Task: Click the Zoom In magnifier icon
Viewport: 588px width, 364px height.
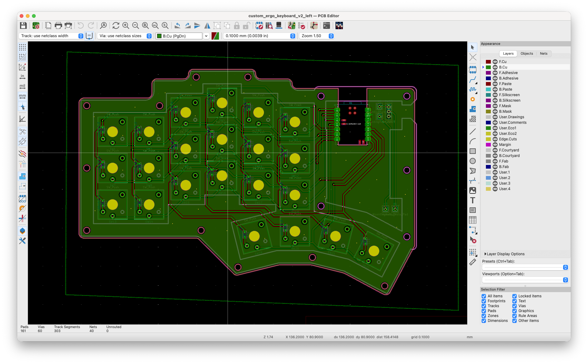Action: pos(125,26)
